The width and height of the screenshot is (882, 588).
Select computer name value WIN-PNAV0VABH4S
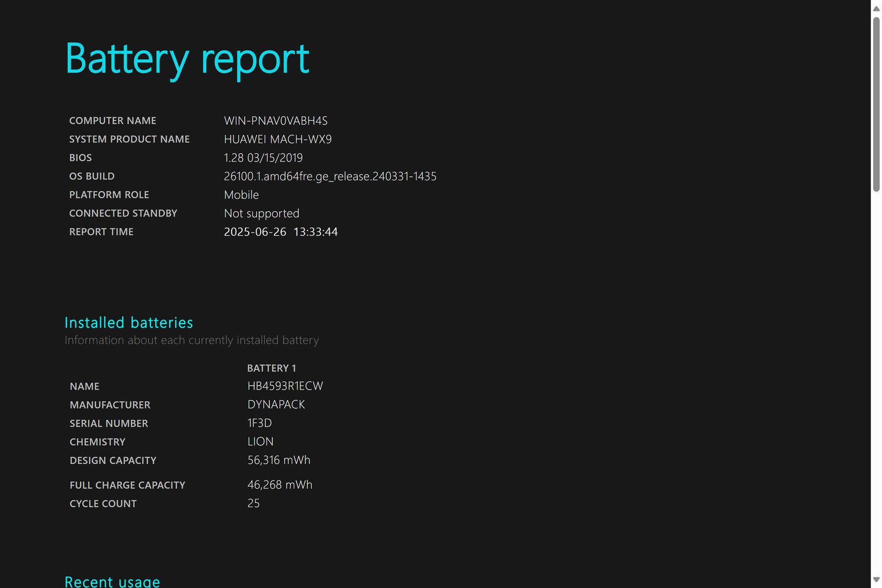pyautogui.click(x=276, y=121)
